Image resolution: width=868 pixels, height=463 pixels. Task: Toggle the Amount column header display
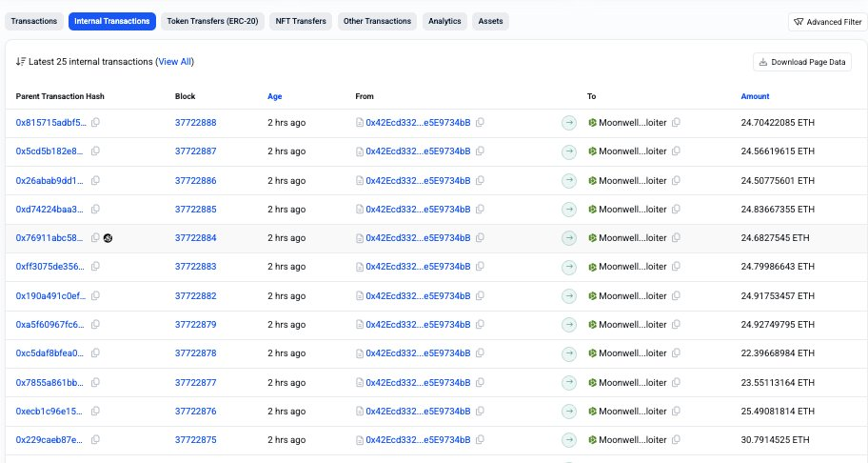pos(755,96)
